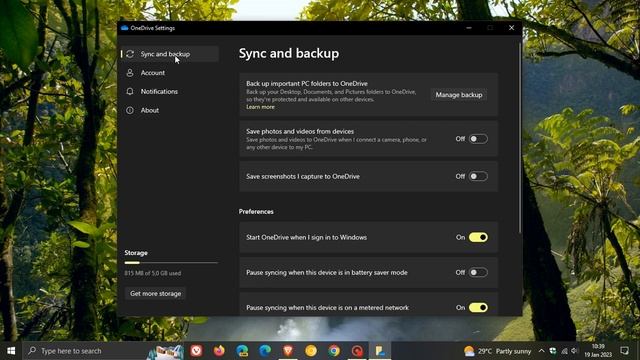
Task: Open the clock showing 10:39
Action: pyautogui.click(x=598, y=351)
